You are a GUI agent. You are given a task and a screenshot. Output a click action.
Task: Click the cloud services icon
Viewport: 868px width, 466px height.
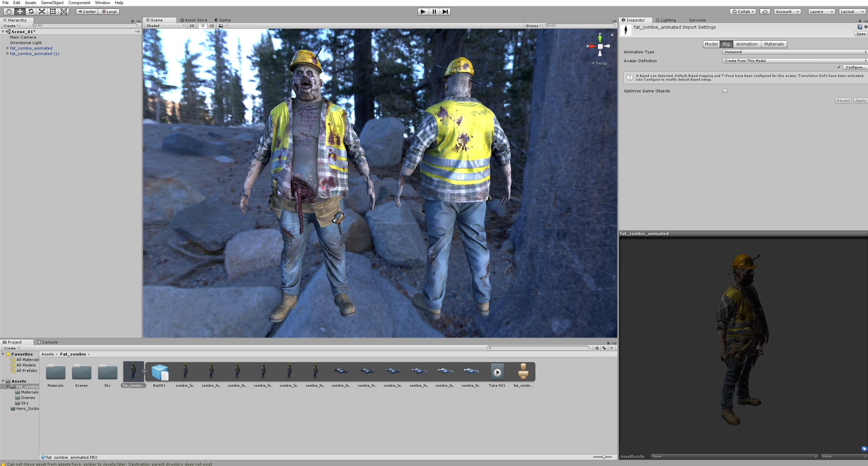click(x=765, y=11)
